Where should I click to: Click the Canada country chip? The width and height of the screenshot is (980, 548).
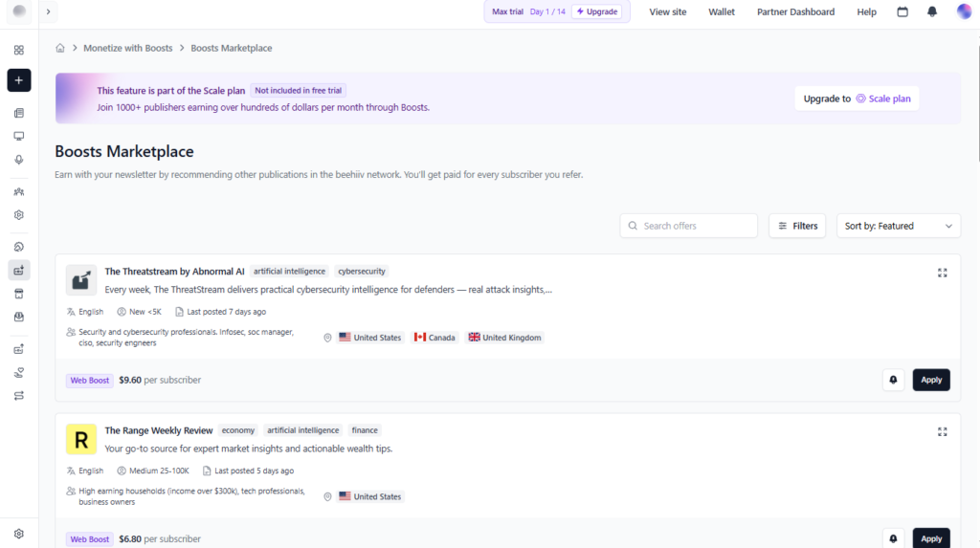click(434, 338)
